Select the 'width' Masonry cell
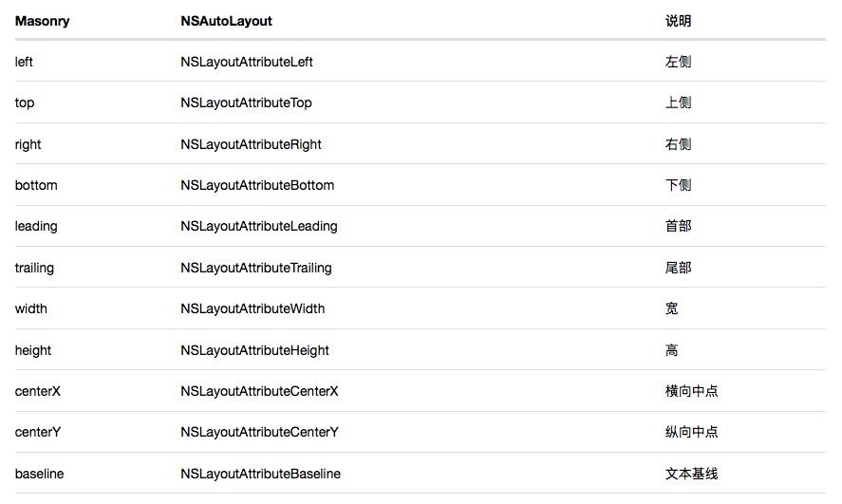 tap(31, 308)
